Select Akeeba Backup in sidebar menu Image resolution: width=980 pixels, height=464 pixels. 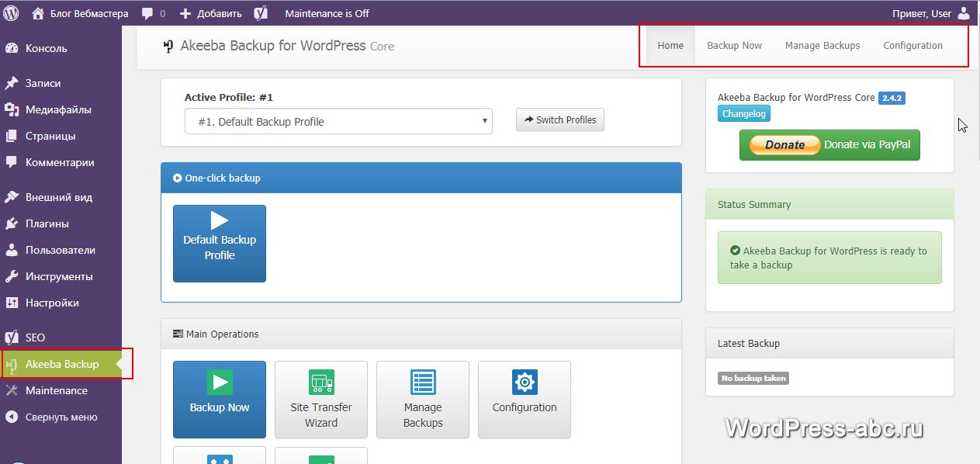pyautogui.click(x=61, y=364)
